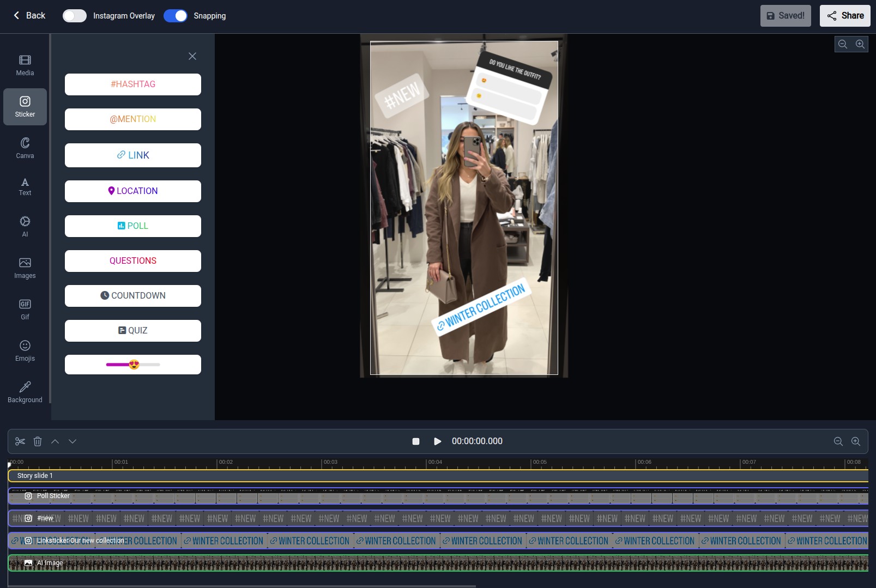
Task: Open the Gif sticker panel
Action: pyautogui.click(x=25, y=308)
